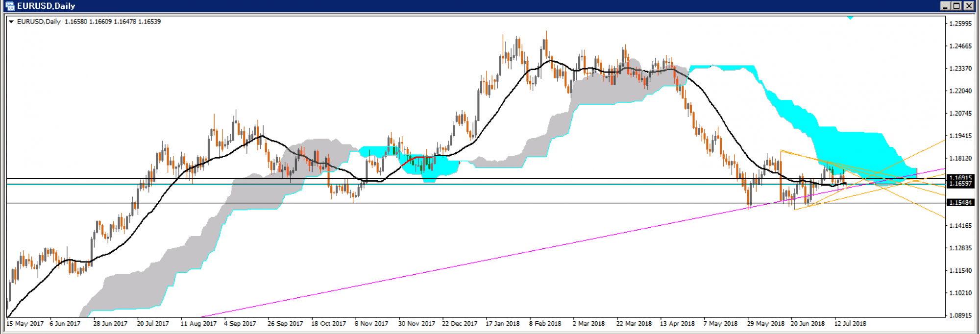Click the 22 Dec 2017 date label

pos(460,324)
